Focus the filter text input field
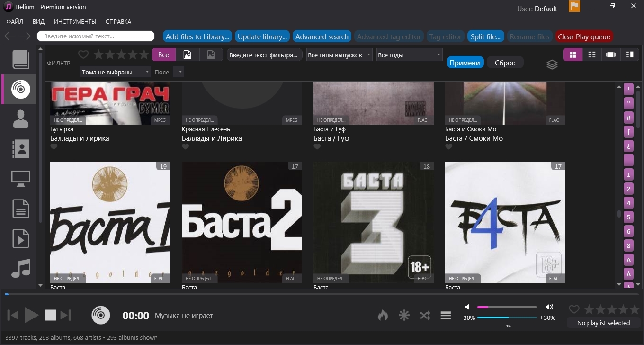644x345 pixels. pyautogui.click(x=265, y=55)
